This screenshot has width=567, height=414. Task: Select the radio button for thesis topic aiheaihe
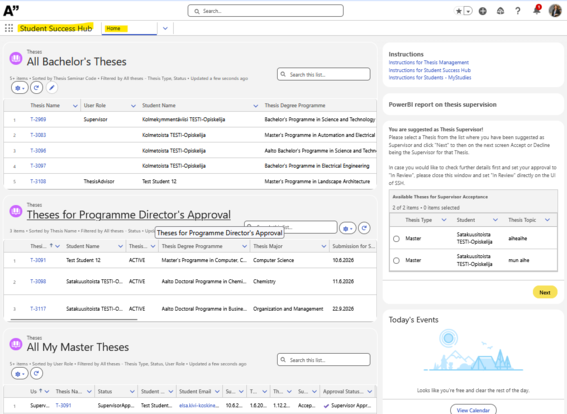click(396, 239)
